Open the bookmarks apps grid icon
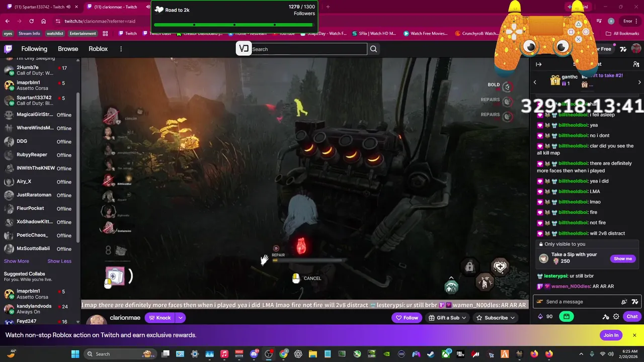This screenshot has height=362, width=644. 105,34
